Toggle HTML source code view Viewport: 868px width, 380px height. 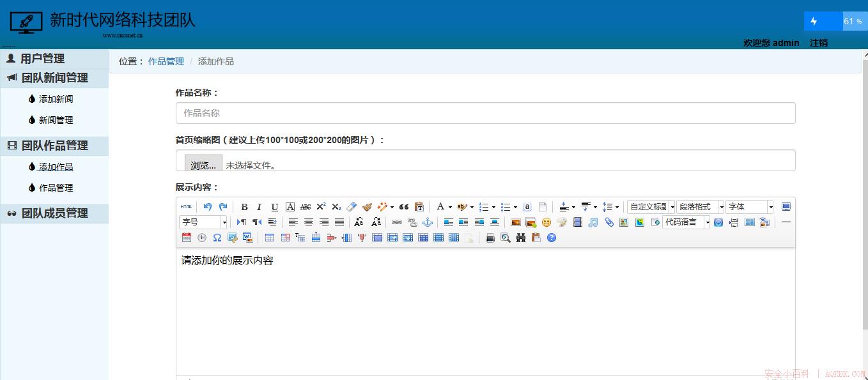(186, 207)
